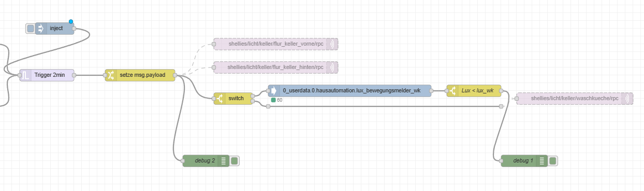644x191 pixels.
Task: Select the Lux < lux_wk switch icon
Action: point(452,91)
